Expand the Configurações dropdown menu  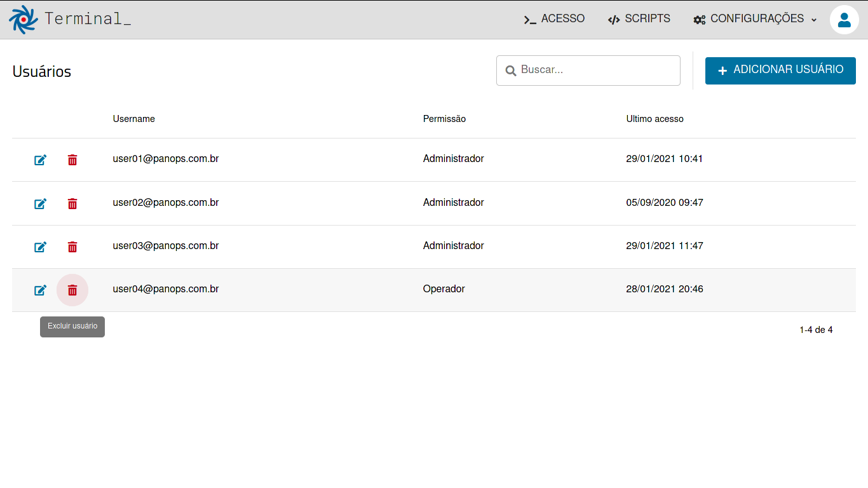pyautogui.click(x=756, y=19)
